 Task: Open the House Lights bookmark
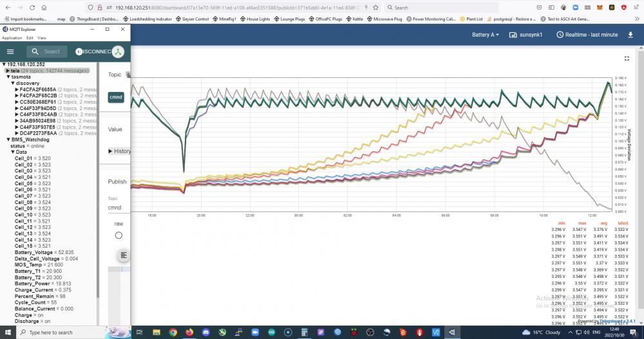(x=255, y=19)
